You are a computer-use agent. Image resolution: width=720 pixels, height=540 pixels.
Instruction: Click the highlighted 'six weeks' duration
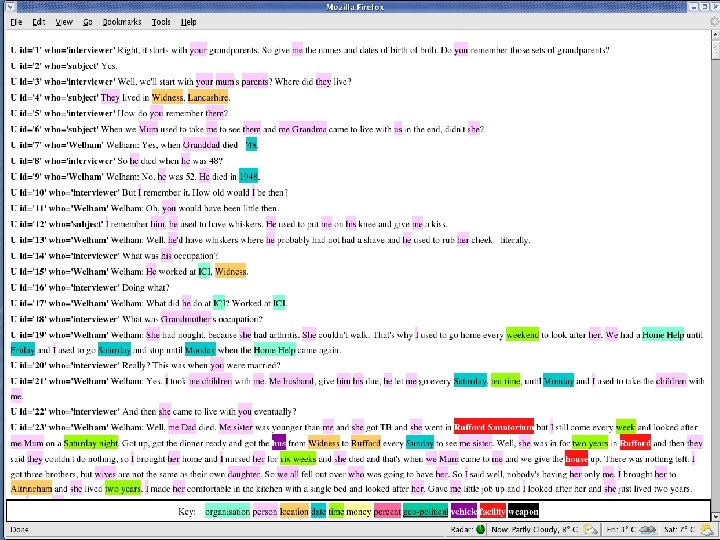pyautogui.click(x=298, y=459)
